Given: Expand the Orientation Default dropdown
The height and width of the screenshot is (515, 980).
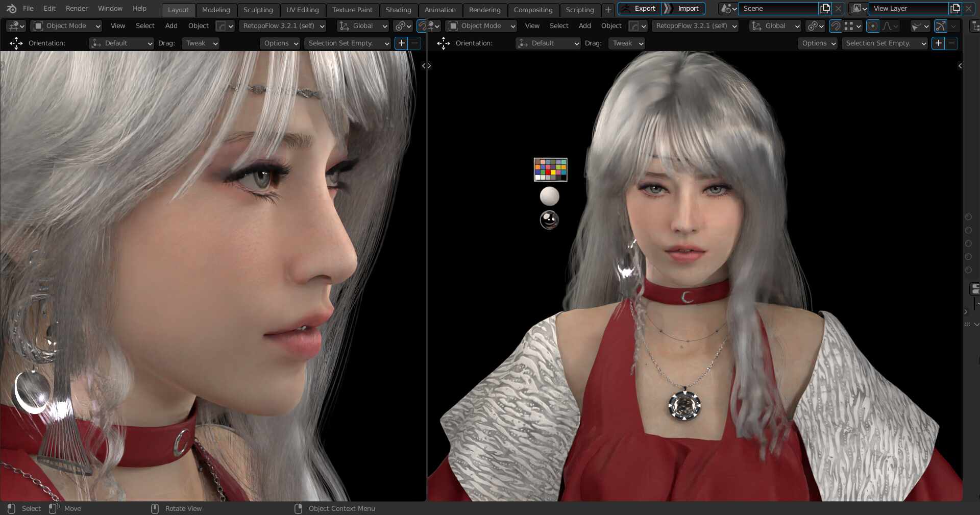Looking at the screenshot, I should [x=121, y=43].
